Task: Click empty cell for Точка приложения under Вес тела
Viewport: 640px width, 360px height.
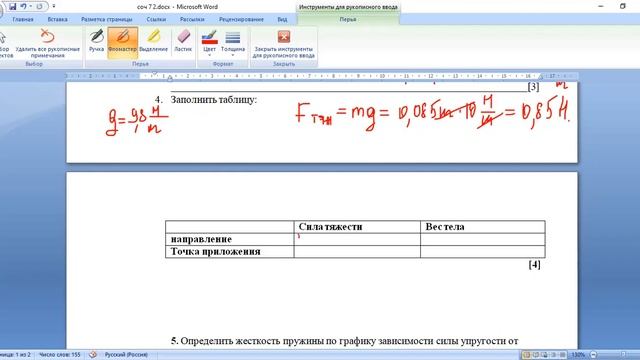Action: [482, 251]
